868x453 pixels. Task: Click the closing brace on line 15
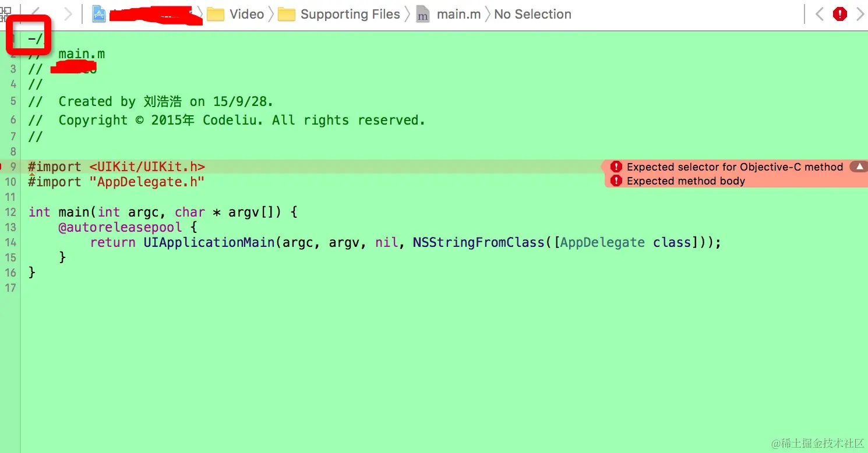62,257
